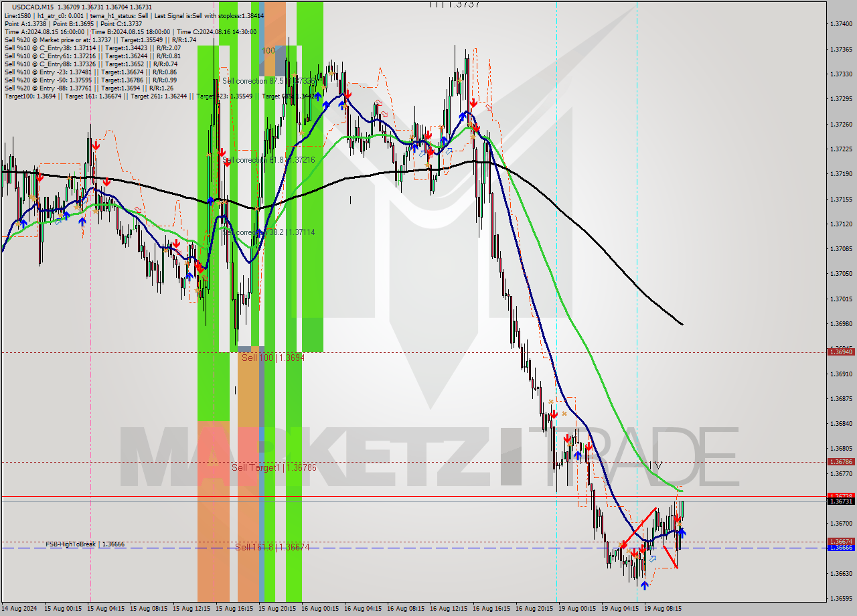The height and width of the screenshot is (616, 857).
Task: Click the '19 Aug 04:15' time axis label
Action: 620,609
